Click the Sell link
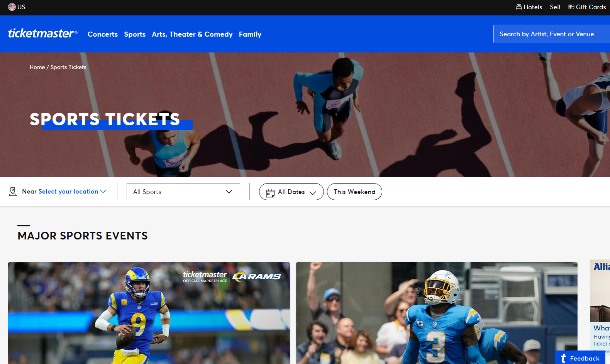Screen dimensions: 610x364 (555, 7)
